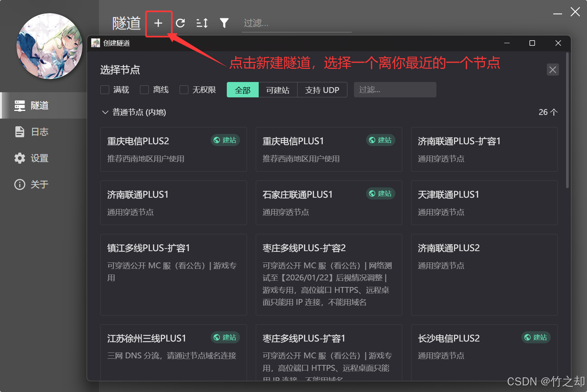This screenshot has height=392, width=587.
Task: Click the 建站 badge on 重庆电信PLUS1
Action: coord(381,140)
